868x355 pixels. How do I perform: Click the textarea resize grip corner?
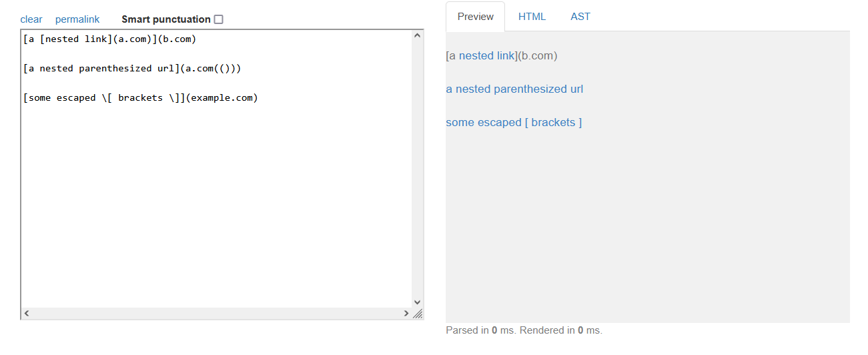[418, 314]
